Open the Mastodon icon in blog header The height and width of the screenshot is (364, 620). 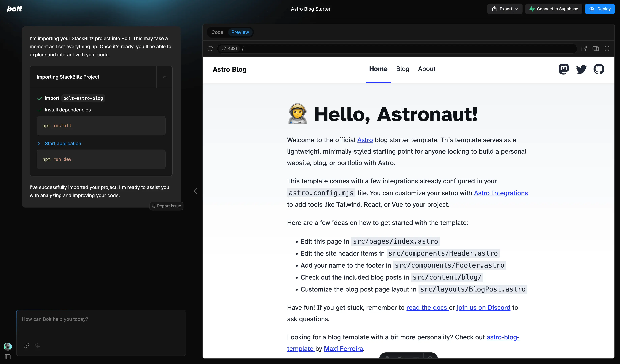click(x=564, y=69)
